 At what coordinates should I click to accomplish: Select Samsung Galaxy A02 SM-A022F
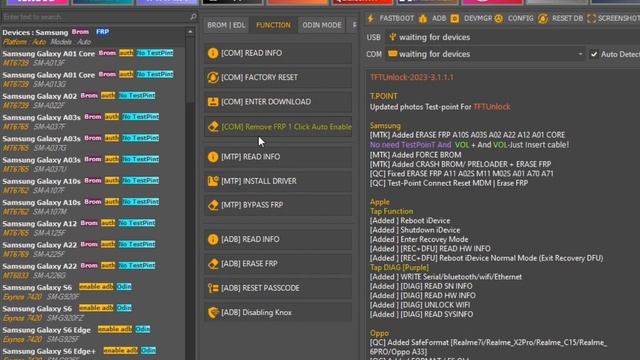[93, 100]
